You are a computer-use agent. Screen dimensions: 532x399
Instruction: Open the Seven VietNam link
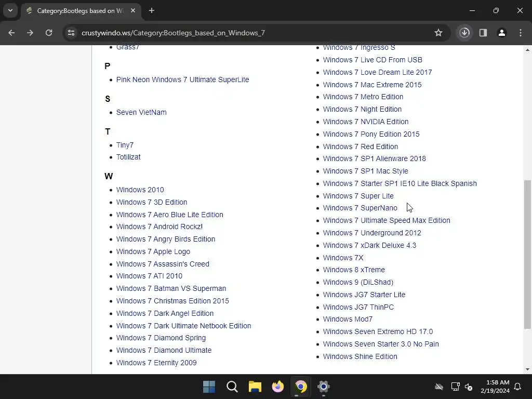[x=141, y=112]
